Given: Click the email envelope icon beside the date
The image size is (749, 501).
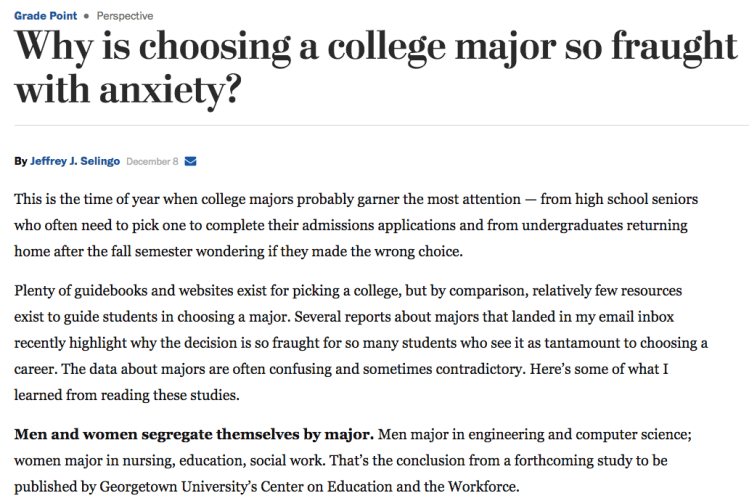Looking at the screenshot, I should click(191, 161).
